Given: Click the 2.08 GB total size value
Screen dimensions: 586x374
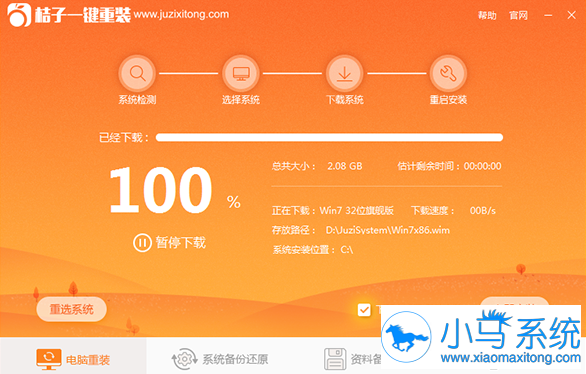Looking at the screenshot, I should pos(345,166).
